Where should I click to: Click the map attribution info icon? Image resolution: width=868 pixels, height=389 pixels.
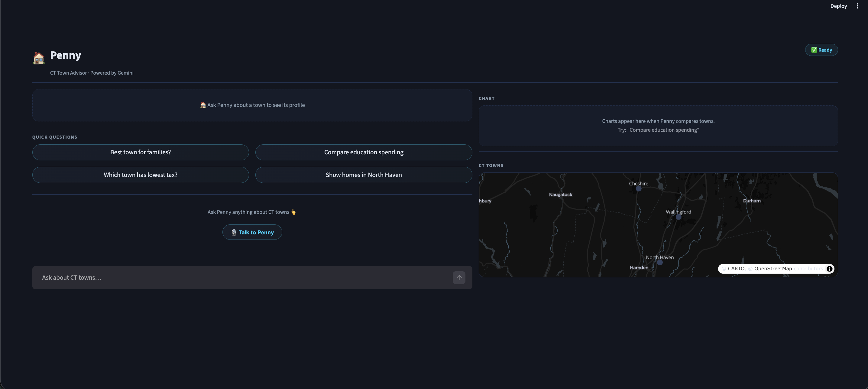pos(829,268)
